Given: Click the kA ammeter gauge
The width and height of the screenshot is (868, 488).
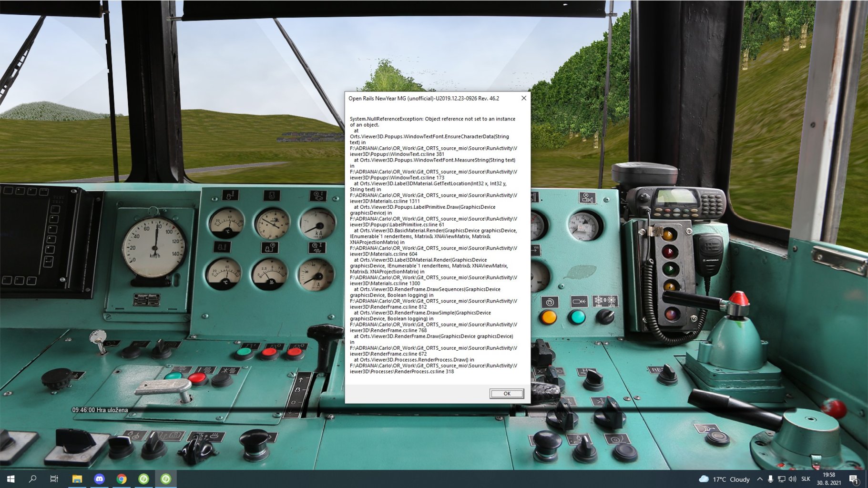Looking at the screenshot, I should pos(317,224).
